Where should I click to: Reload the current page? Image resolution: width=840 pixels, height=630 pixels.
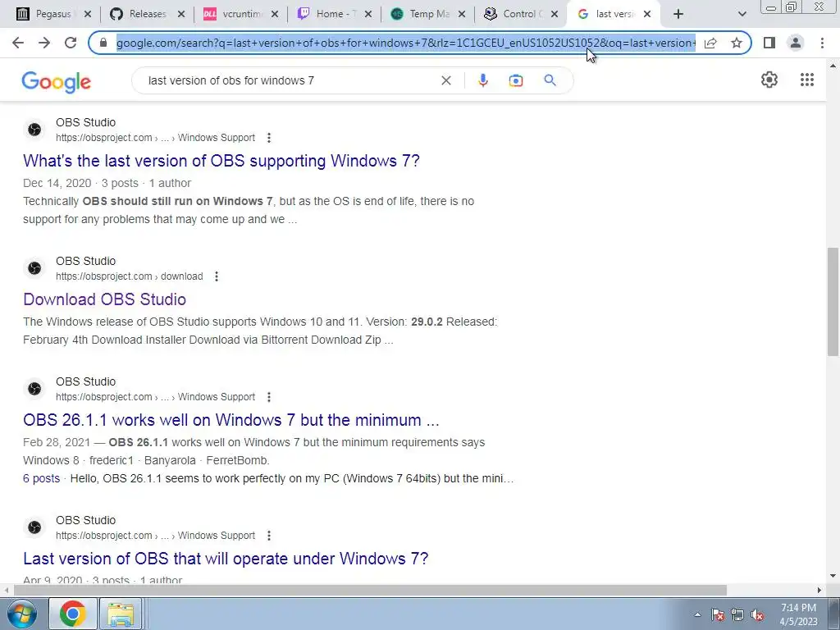[x=71, y=43]
